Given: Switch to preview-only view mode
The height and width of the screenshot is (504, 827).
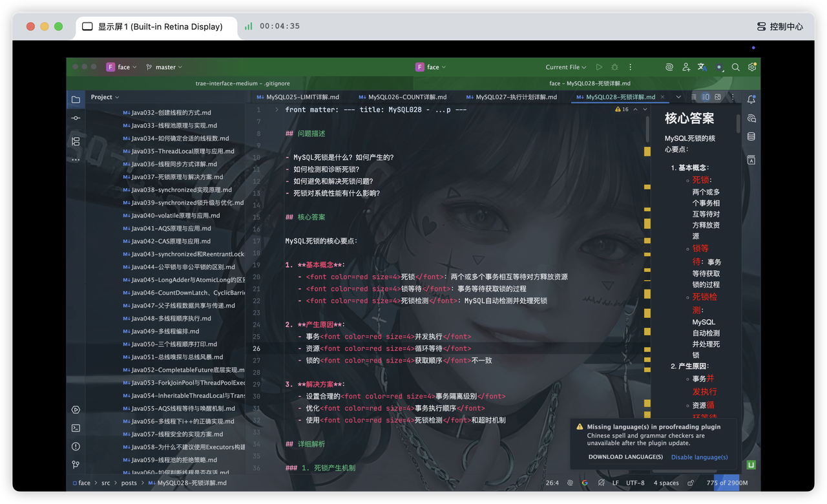Looking at the screenshot, I should (x=717, y=97).
